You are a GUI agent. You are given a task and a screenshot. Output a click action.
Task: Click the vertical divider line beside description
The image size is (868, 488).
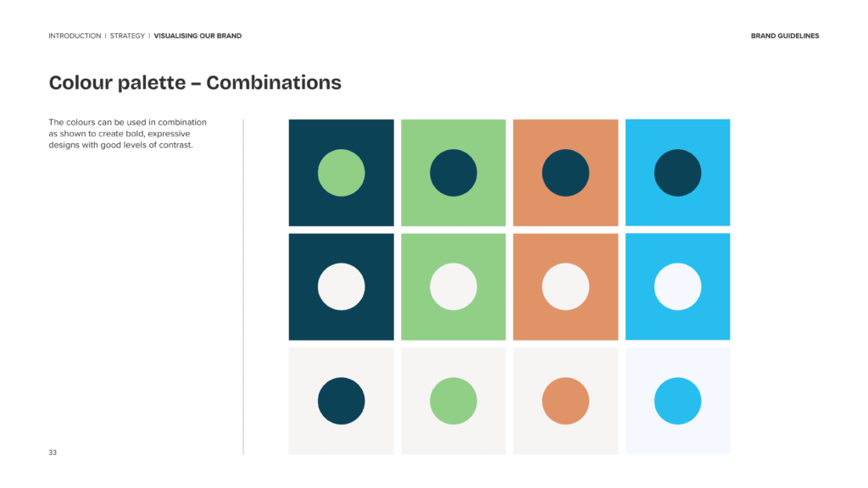243,286
